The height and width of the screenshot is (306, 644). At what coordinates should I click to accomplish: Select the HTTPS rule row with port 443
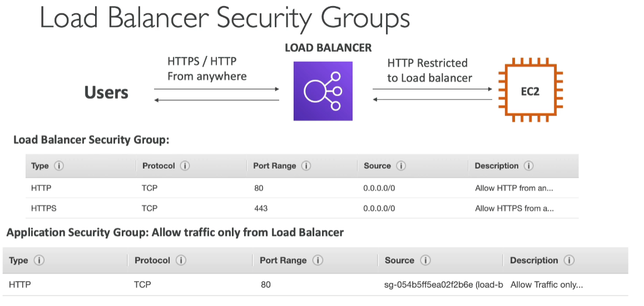[x=302, y=208]
